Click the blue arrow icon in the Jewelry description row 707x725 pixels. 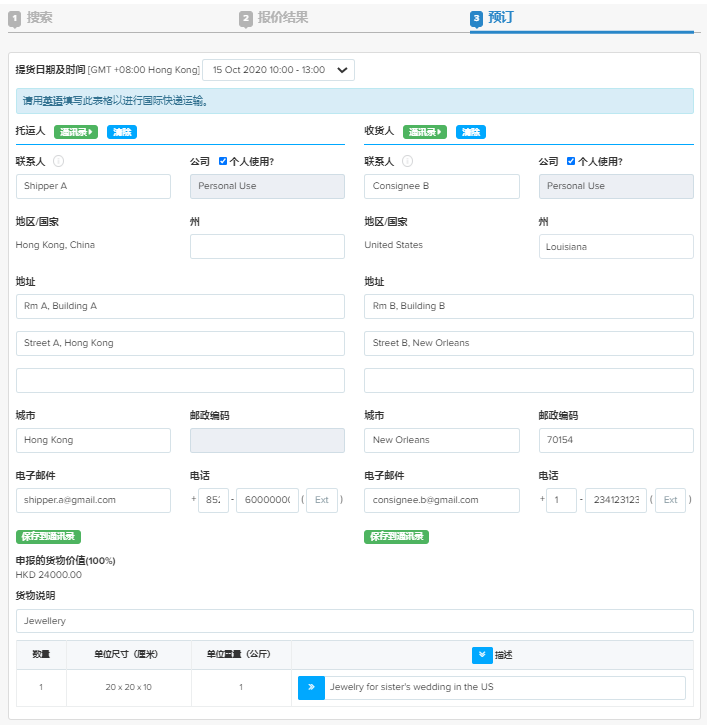(x=311, y=688)
